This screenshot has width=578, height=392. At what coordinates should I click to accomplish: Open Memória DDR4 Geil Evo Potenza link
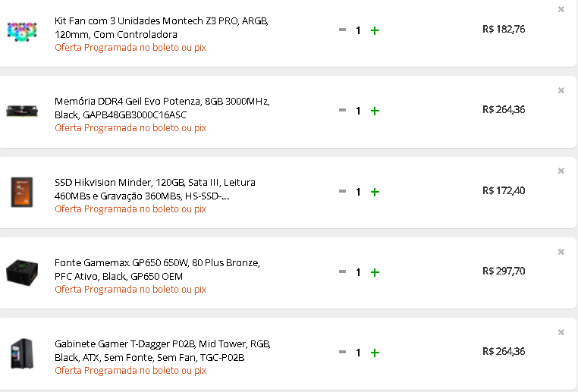162,108
